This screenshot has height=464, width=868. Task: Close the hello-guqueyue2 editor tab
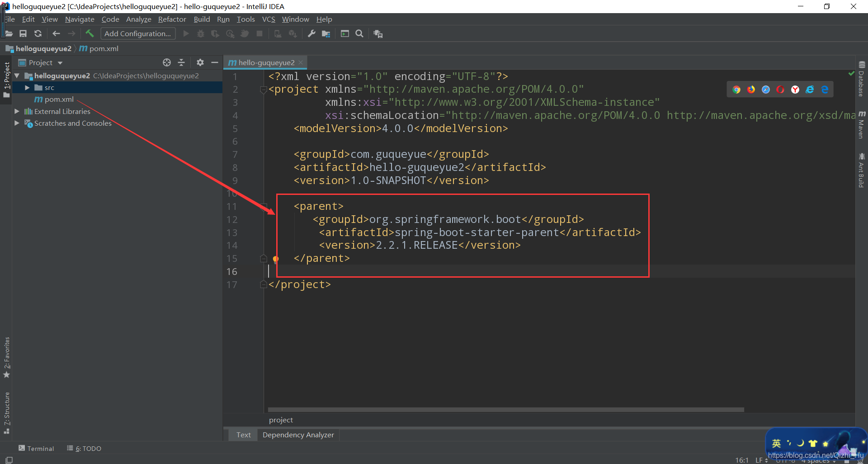(x=301, y=62)
